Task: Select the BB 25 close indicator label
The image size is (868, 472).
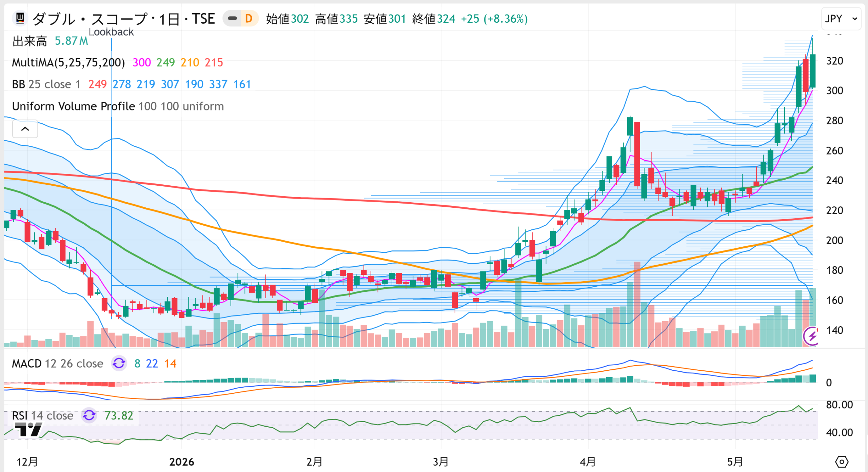Action: (46, 84)
